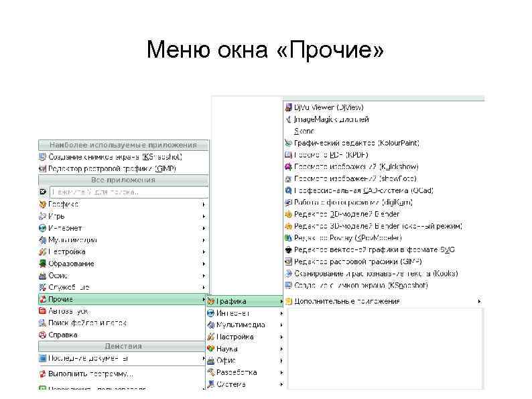This screenshot has width=532, height=399.
Task: Open Настройка in Прочие submenu
Action: pos(245,337)
